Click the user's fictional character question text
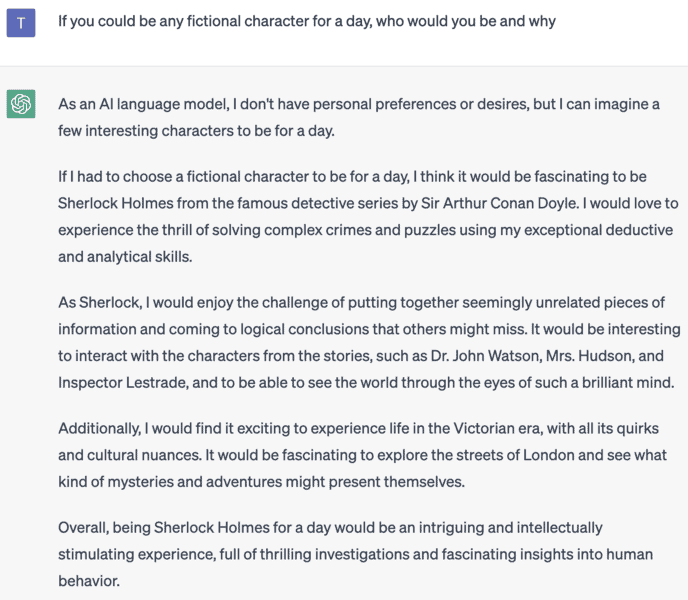 pos(306,21)
